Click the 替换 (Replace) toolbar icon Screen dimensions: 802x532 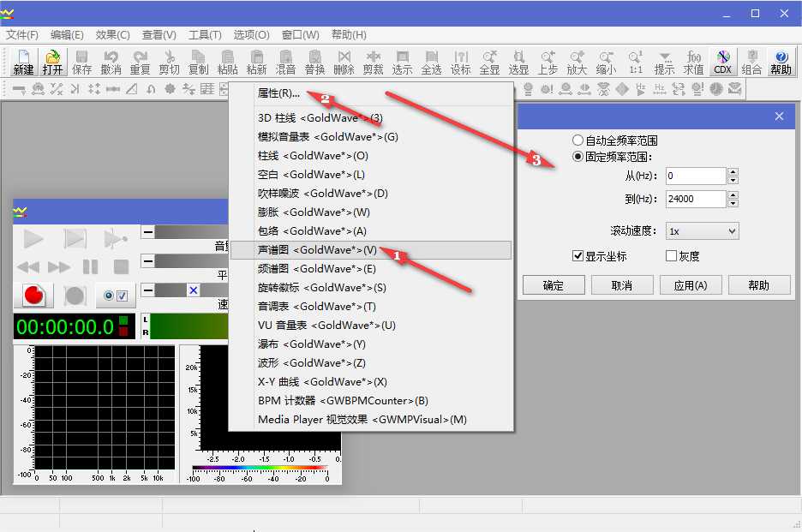(x=315, y=62)
